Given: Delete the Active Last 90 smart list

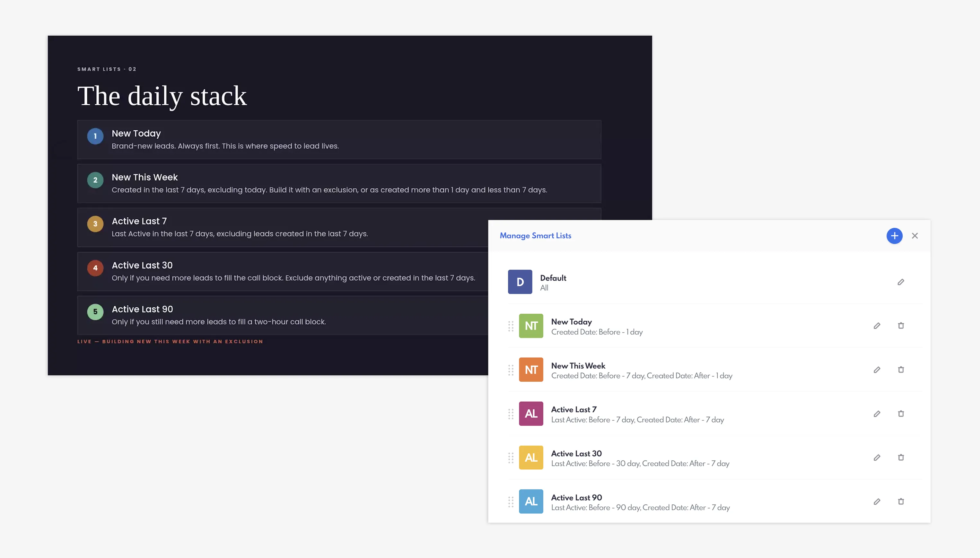Looking at the screenshot, I should pos(901,502).
